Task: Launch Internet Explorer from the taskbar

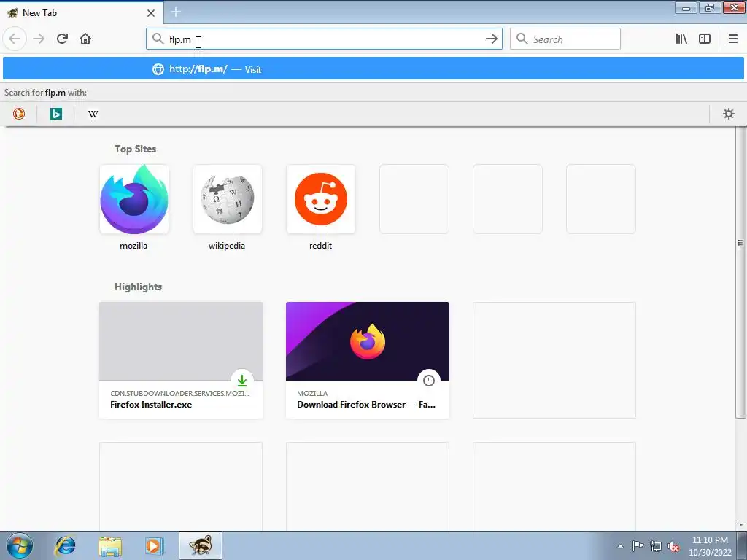Action: [65, 545]
